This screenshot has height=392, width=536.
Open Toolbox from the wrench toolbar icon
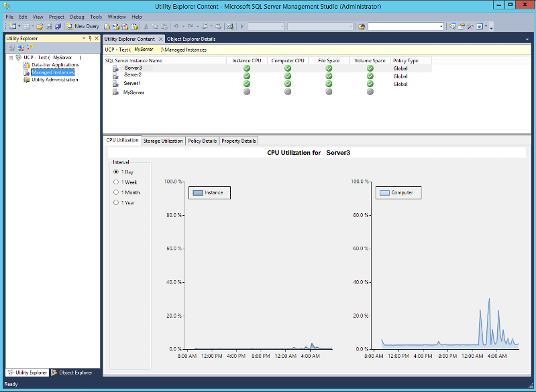[470, 26]
